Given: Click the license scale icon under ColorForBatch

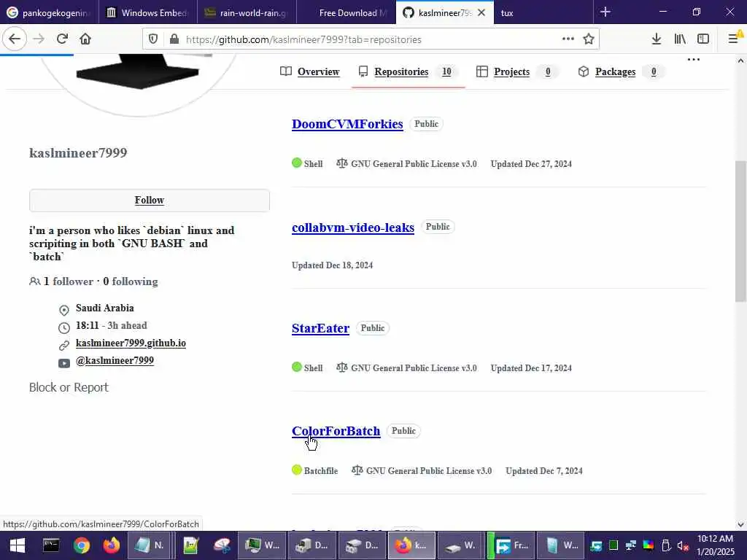Looking at the screenshot, I should coord(357,470).
